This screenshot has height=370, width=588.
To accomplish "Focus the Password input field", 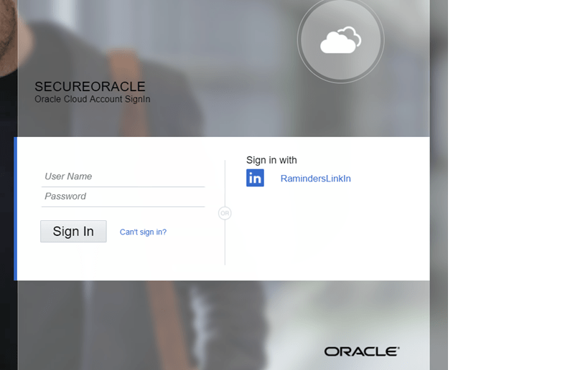I will (123, 196).
